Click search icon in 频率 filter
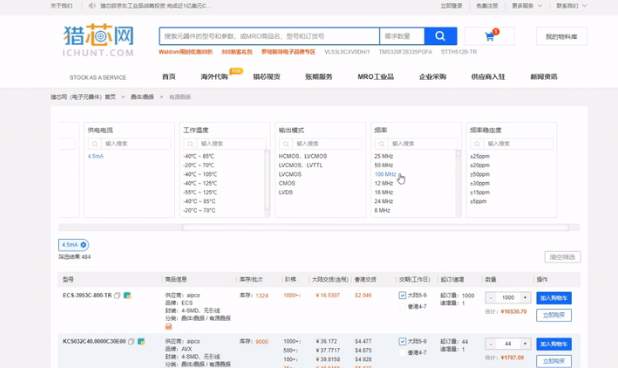The width and height of the screenshot is (618, 368). pos(381,143)
